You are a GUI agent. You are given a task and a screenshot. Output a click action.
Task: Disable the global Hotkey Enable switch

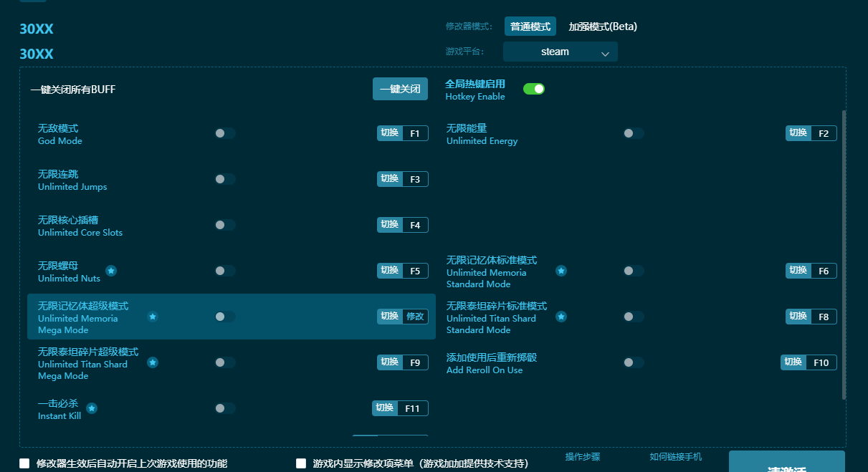pyautogui.click(x=533, y=88)
